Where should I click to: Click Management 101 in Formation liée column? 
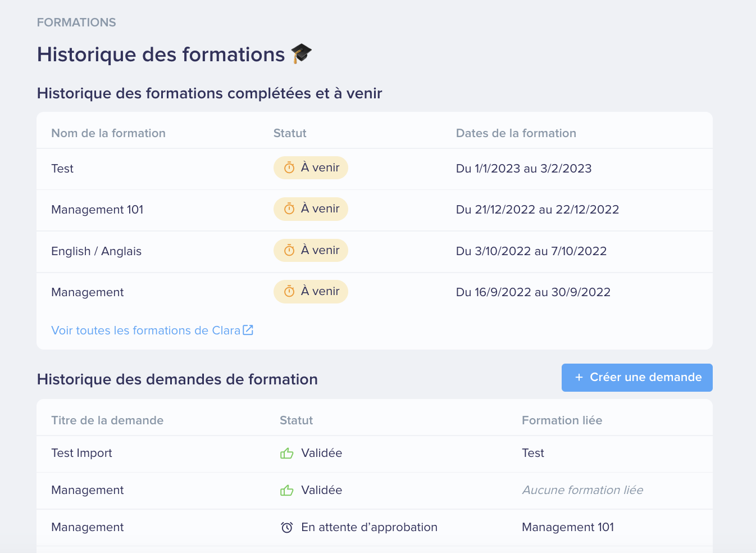(568, 527)
